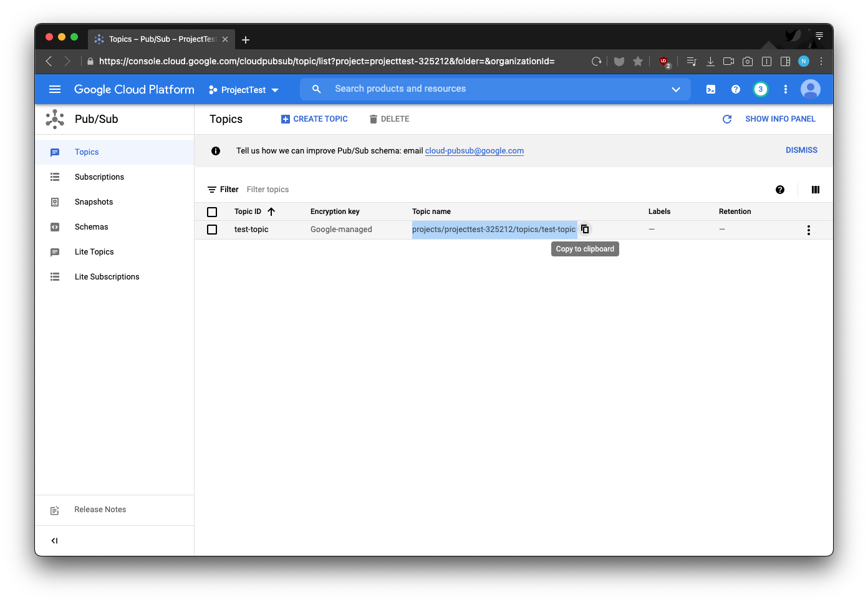Click the refresh icon beside Show Info Panel

(x=727, y=119)
